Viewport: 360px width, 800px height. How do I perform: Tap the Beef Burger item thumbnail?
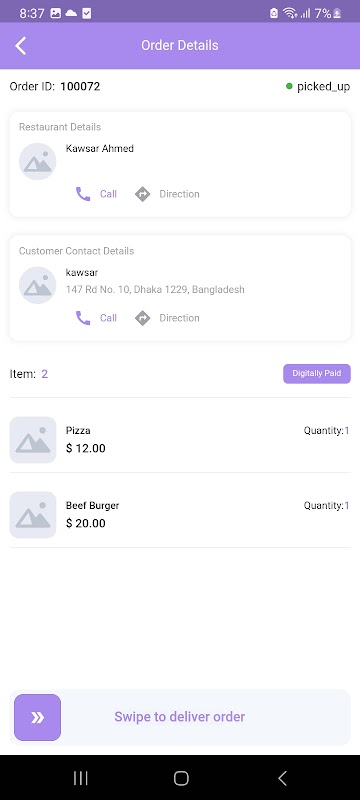(x=33, y=515)
